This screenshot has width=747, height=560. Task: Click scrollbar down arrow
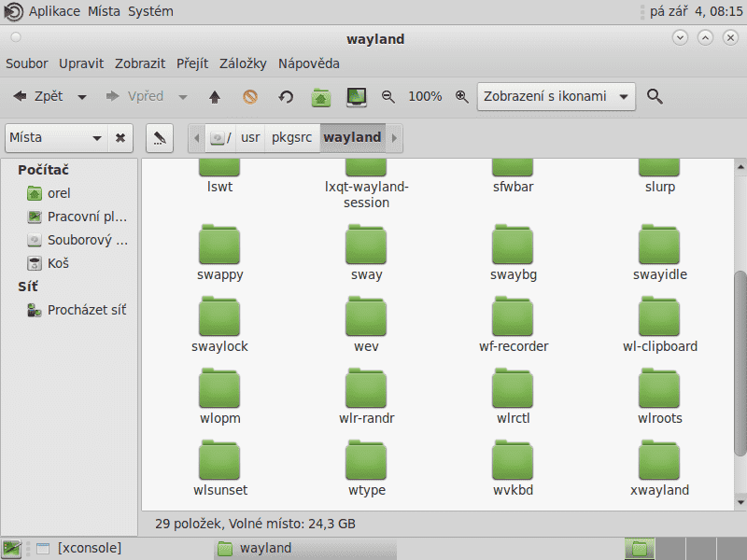coord(740,502)
